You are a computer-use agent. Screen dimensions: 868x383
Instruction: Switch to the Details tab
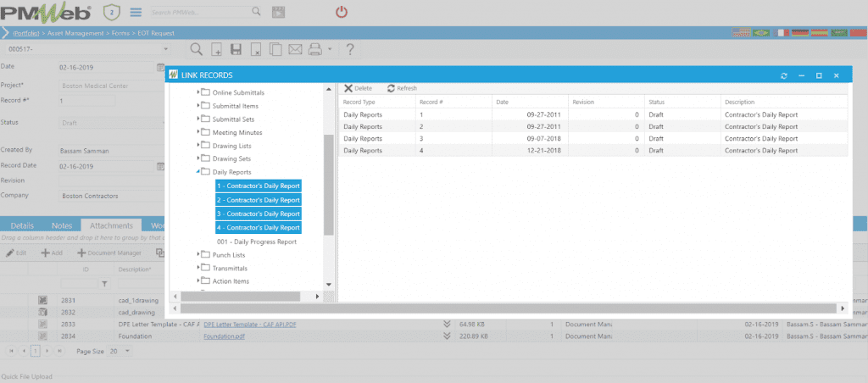tap(22, 226)
